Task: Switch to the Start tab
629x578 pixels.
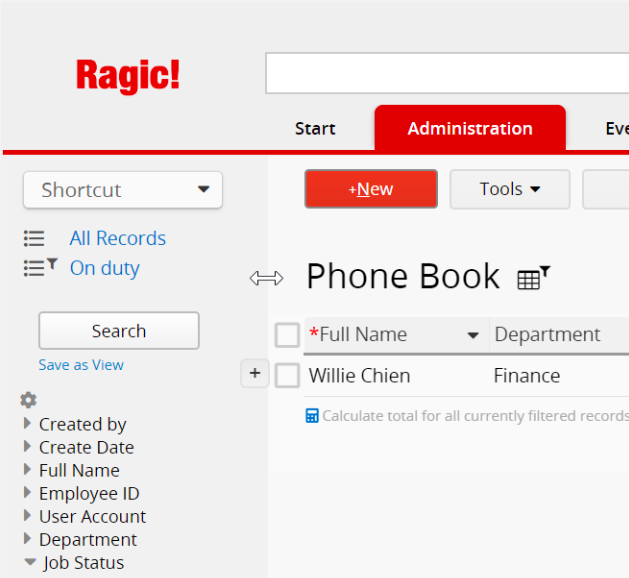Action: 315,129
